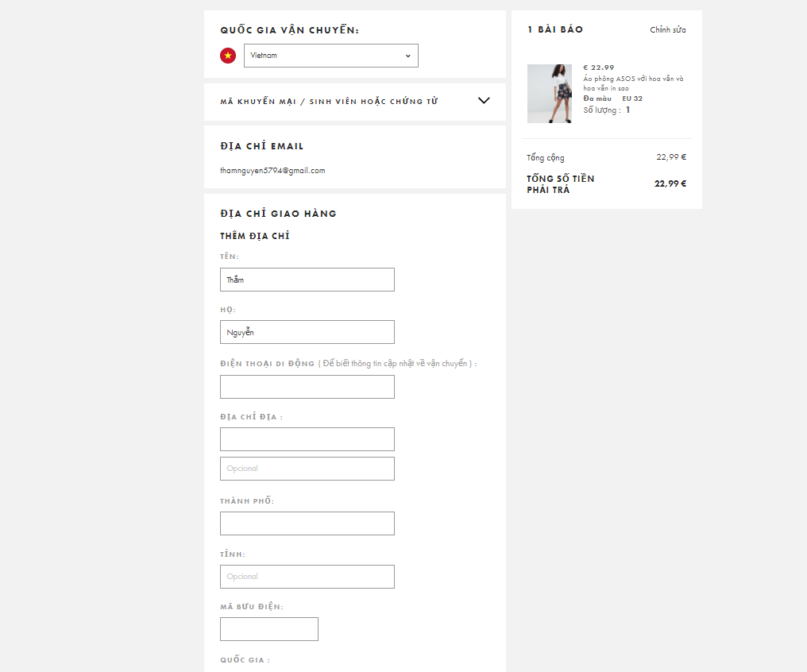Image resolution: width=807 pixels, height=672 pixels.
Task: Click the Thành phố city field
Action: click(307, 523)
